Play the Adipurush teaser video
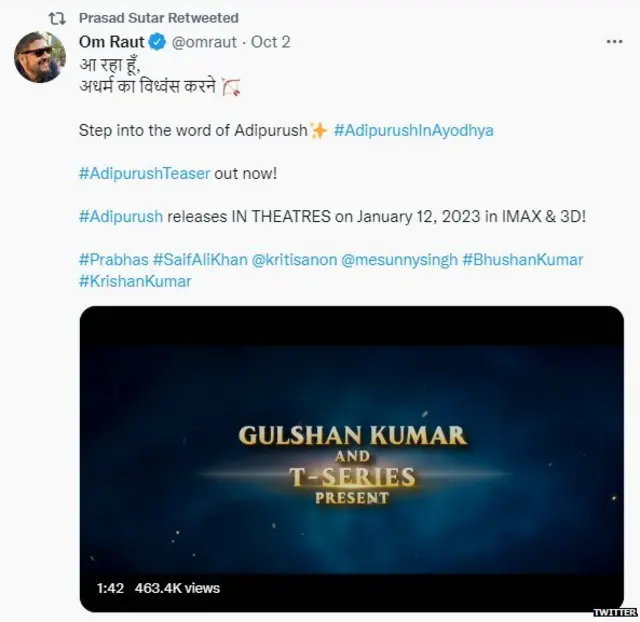The image size is (640, 622). [351, 458]
